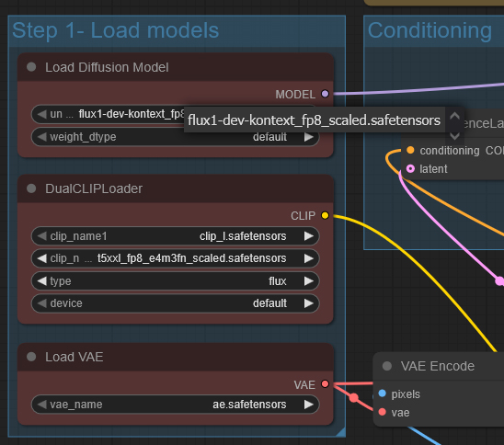This screenshot has width=504, height=445.
Task: Click the CLIP output connector
Action: point(325,215)
